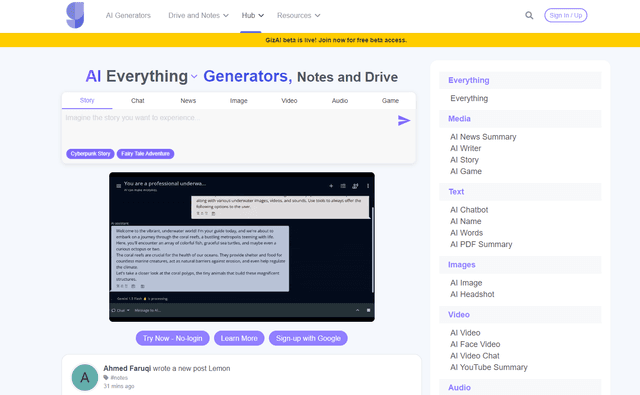
Task: Click the yellow GizAI beta announcement banner
Action: pos(320,40)
